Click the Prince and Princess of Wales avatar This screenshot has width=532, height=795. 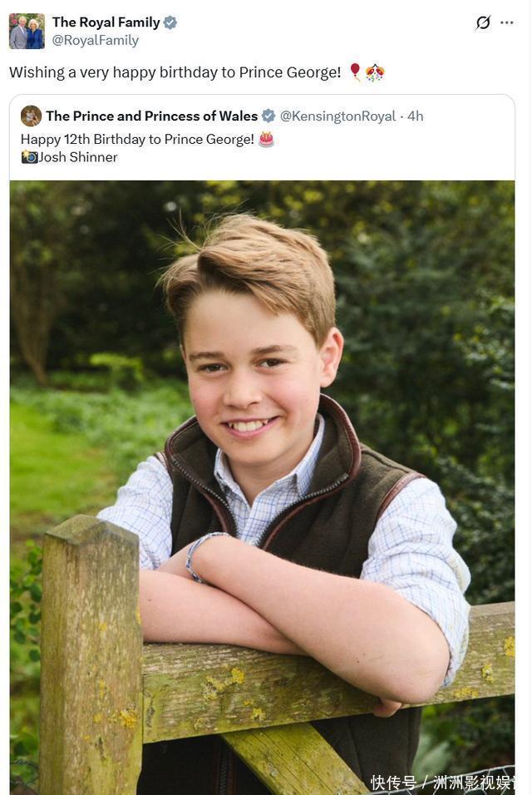pyautogui.click(x=31, y=116)
